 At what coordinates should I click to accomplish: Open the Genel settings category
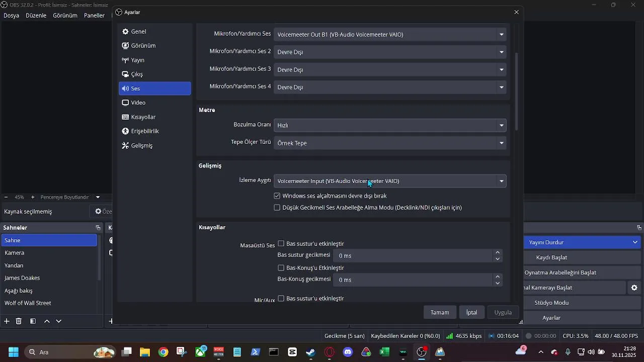tap(154, 32)
